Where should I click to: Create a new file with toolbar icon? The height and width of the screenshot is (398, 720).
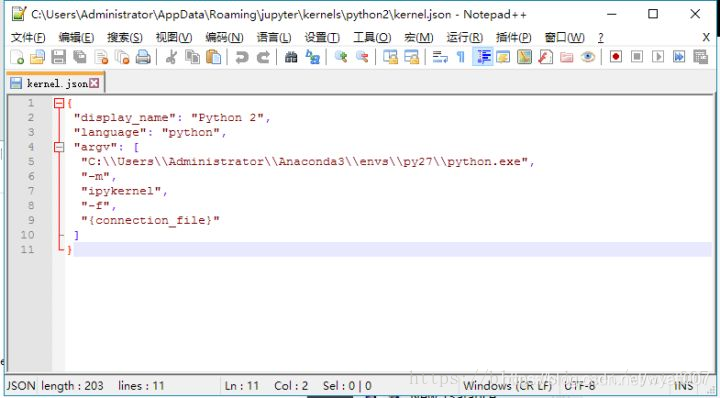[x=17, y=57]
